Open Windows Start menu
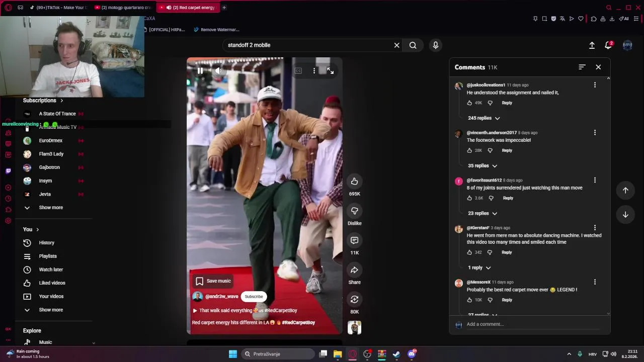Image resolution: width=644 pixels, height=362 pixels. (232, 354)
